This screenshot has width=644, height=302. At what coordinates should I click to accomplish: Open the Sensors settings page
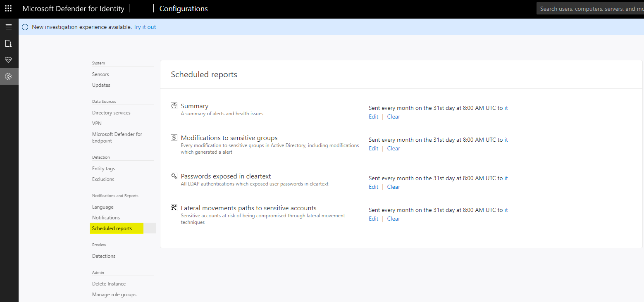pyautogui.click(x=100, y=74)
